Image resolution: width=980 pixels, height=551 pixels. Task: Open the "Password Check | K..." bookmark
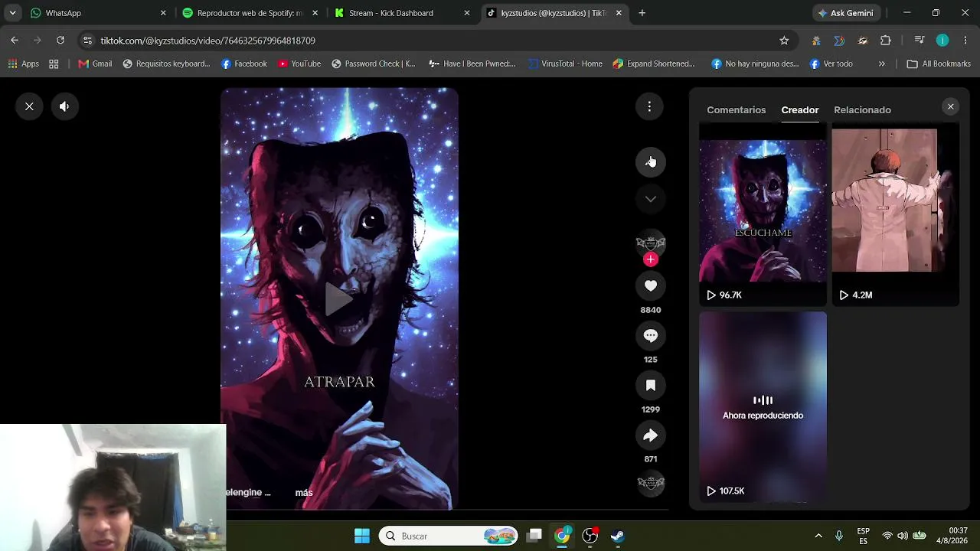(x=374, y=64)
